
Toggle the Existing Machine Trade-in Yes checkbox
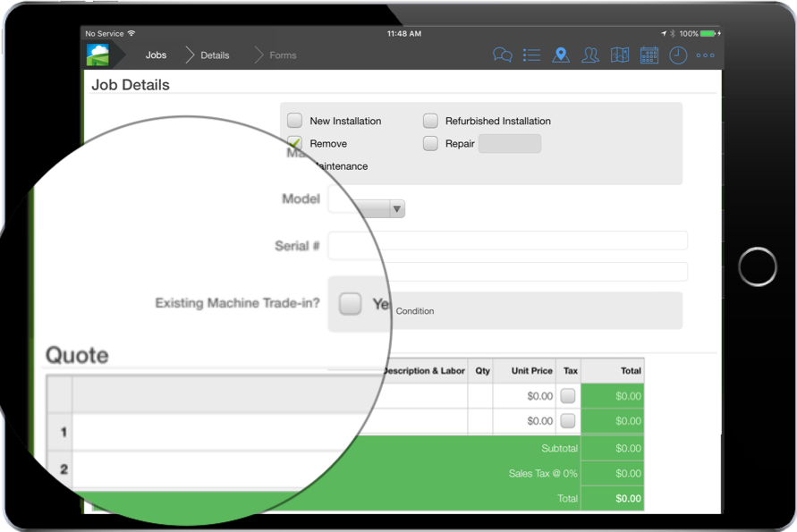tap(351, 303)
